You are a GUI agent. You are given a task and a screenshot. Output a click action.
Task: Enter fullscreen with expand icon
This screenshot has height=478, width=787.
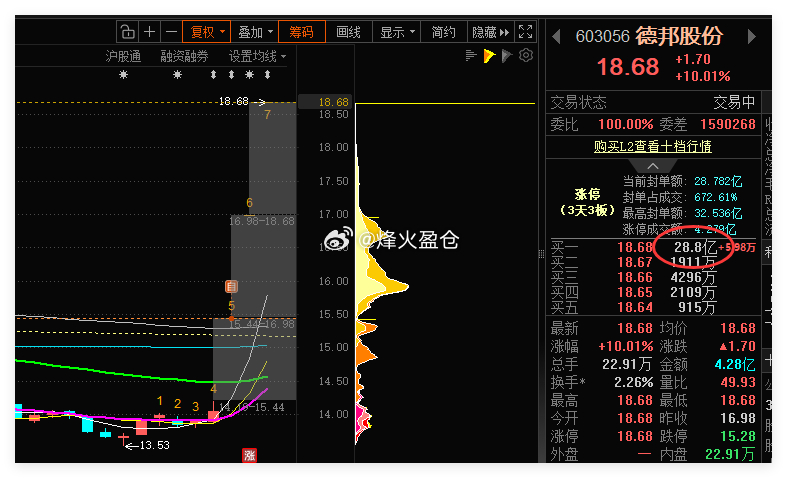(x=526, y=32)
